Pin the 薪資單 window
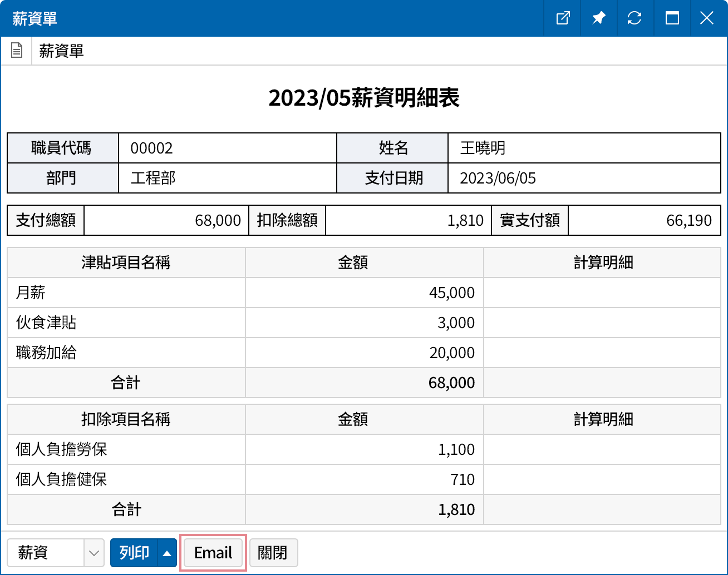 [x=598, y=18]
